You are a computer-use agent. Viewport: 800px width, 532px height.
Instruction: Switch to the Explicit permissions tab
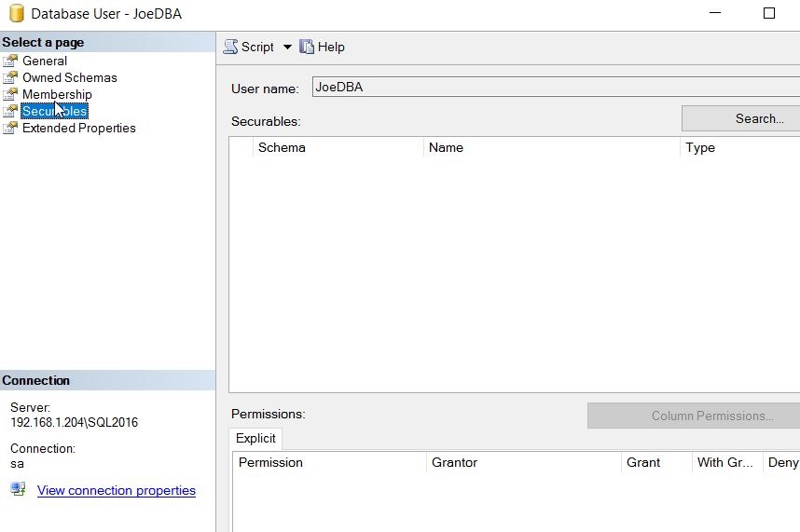click(255, 438)
